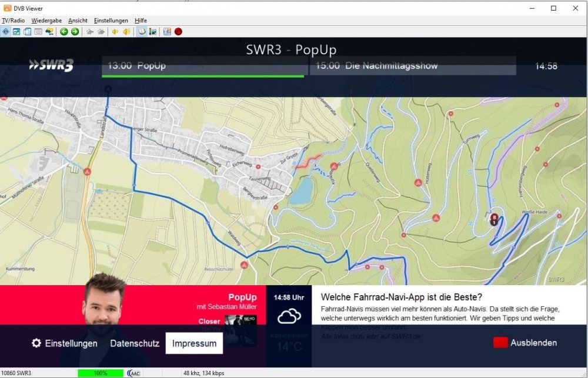Open the Datenschutz link
588x378 pixels.
[x=135, y=343]
